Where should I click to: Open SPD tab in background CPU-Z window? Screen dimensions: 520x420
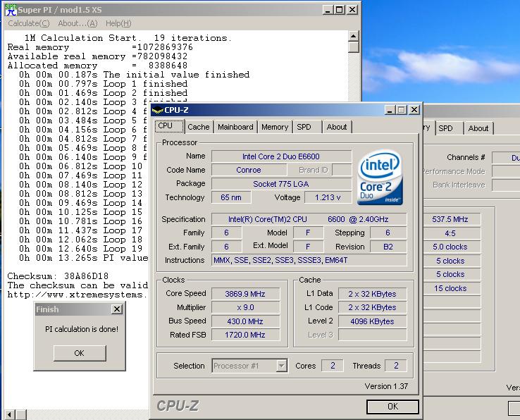tap(449, 128)
